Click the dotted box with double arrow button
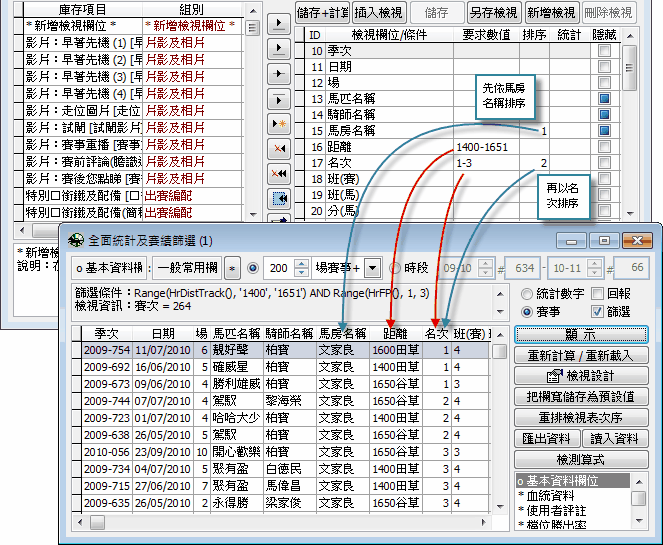 279,199
